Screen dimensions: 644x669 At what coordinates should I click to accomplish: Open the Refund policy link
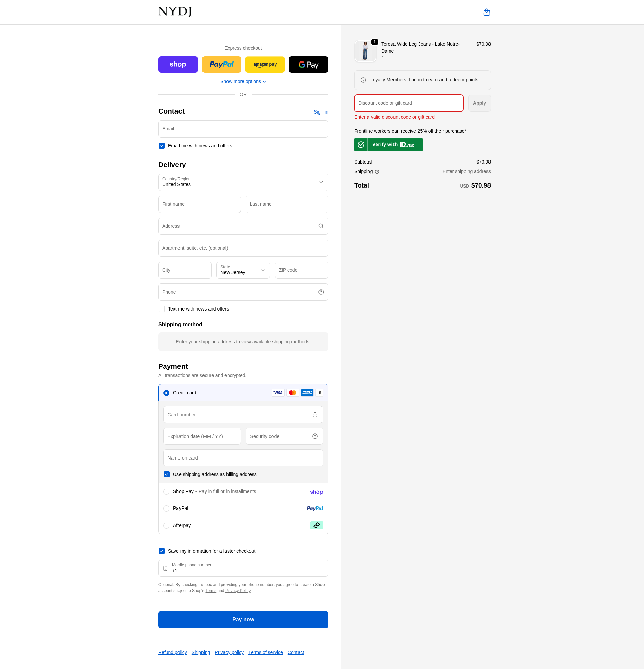coord(172,653)
